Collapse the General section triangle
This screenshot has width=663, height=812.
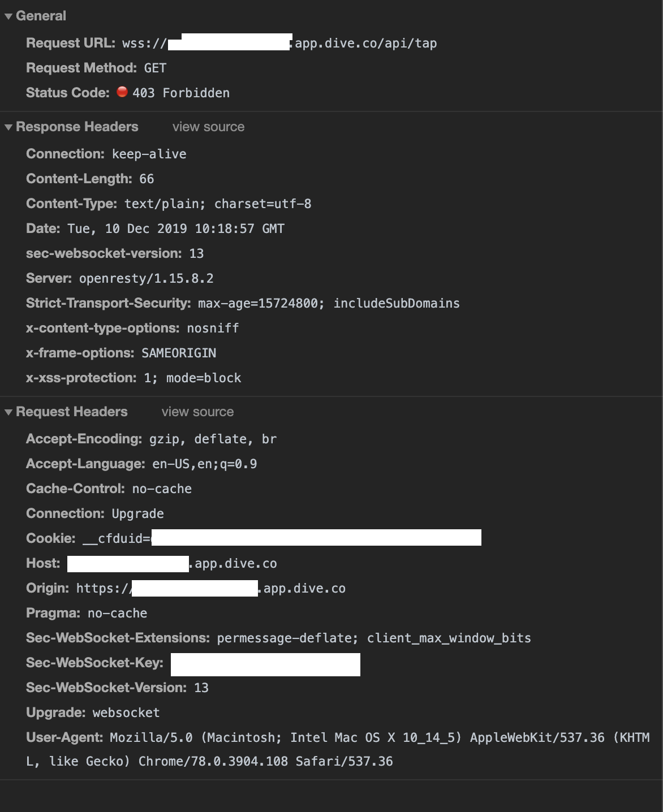8,16
